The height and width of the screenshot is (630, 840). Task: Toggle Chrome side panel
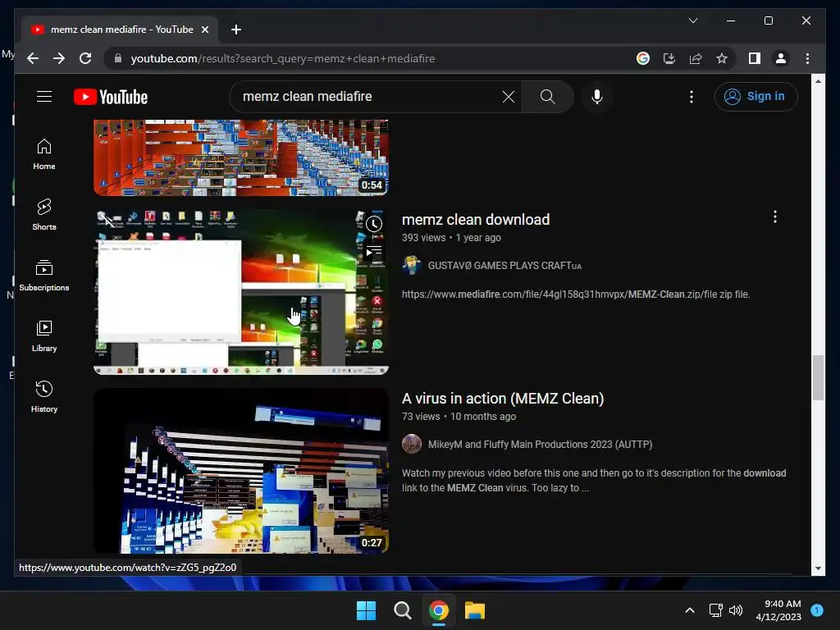[755, 58]
